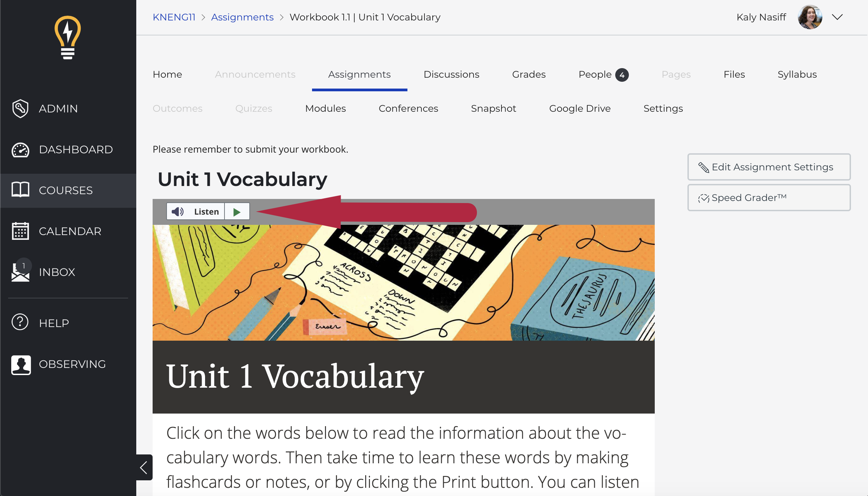Open the Inbox envelope icon
Image resolution: width=868 pixels, height=496 pixels.
(x=20, y=272)
